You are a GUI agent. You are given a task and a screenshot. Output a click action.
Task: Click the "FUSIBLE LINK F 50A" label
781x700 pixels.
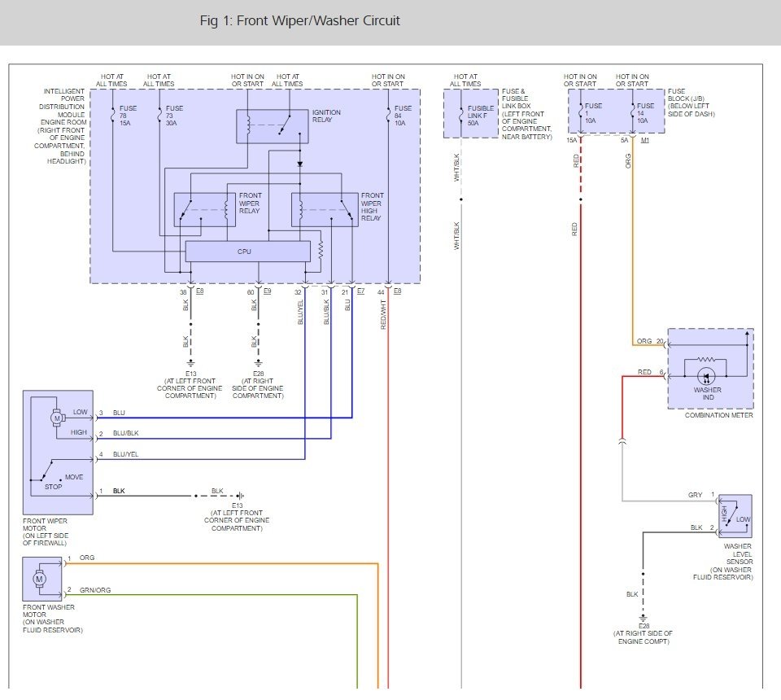coord(480,116)
